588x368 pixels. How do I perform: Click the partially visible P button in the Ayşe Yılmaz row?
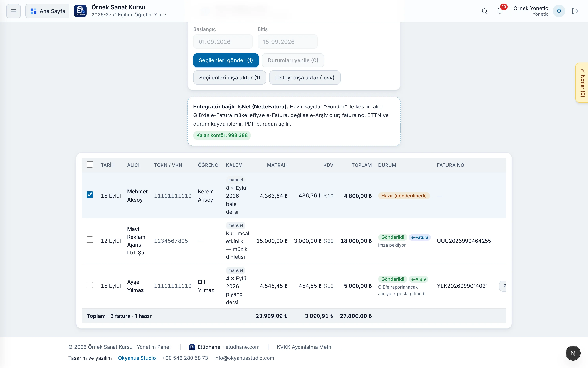click(x=503, y=286)
